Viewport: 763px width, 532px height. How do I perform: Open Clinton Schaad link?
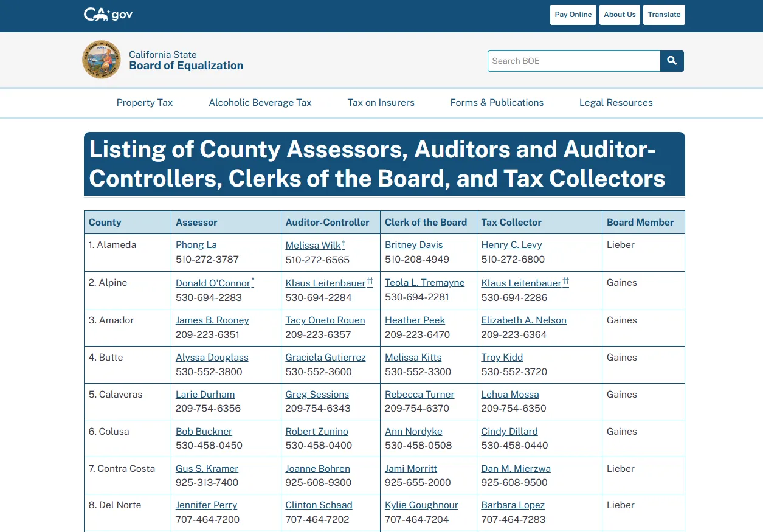pos(319,505)
